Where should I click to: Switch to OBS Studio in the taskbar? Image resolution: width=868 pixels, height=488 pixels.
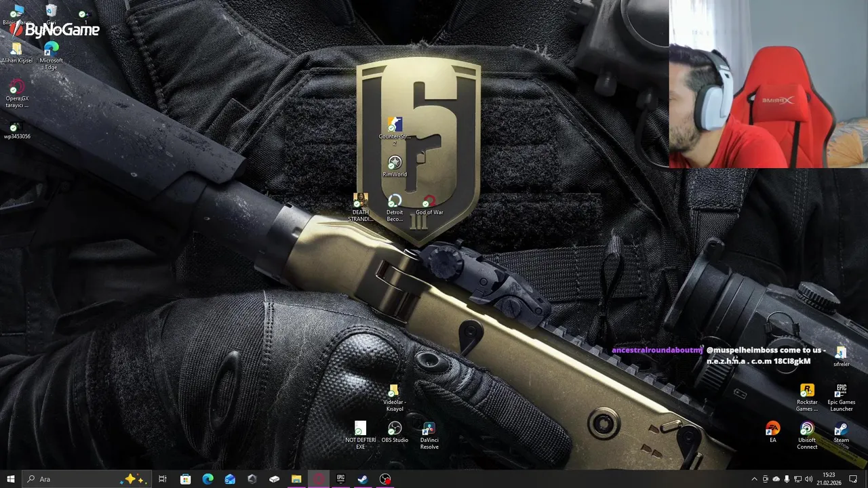(x=385, y=479)
